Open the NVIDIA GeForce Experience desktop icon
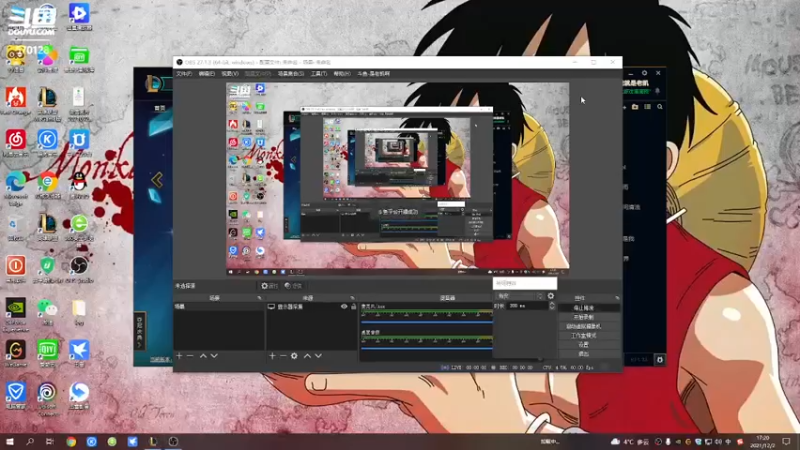Image resolution: width=800 pixels, height=450 pixels. click(16, 308)
